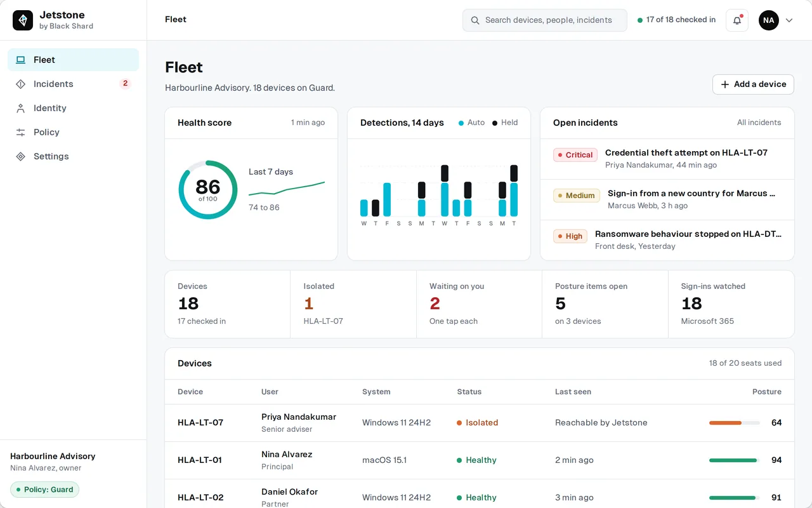
Task: Click the Isolated stat card
Action: pos(353,304)
